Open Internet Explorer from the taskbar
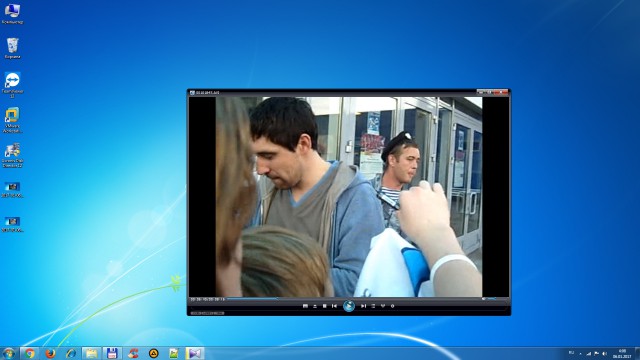 coord(71,353)
